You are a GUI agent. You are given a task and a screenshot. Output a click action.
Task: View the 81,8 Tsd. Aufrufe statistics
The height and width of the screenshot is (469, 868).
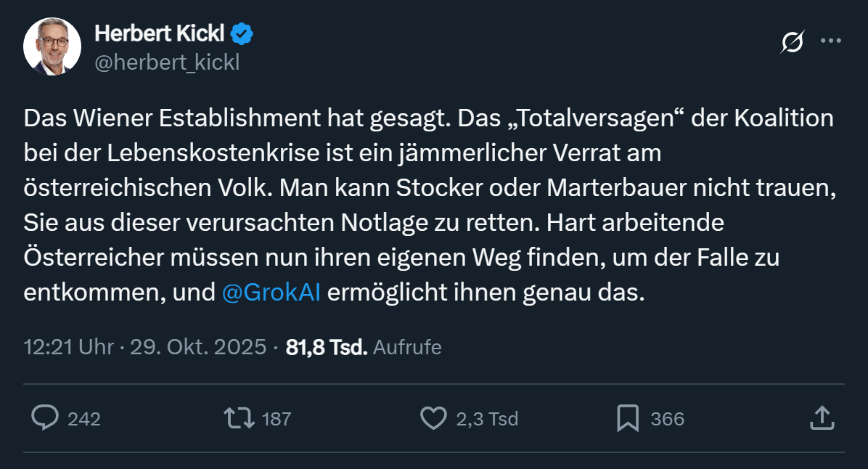364,347
